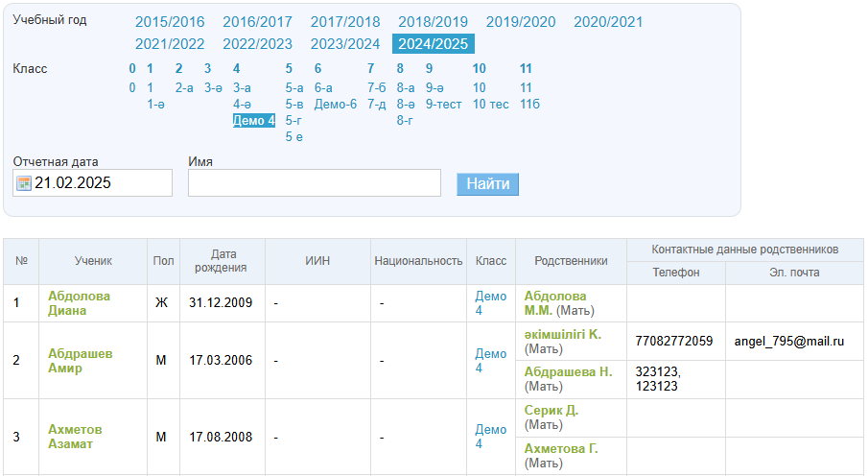Select class 9-тест

coord(443,104)
